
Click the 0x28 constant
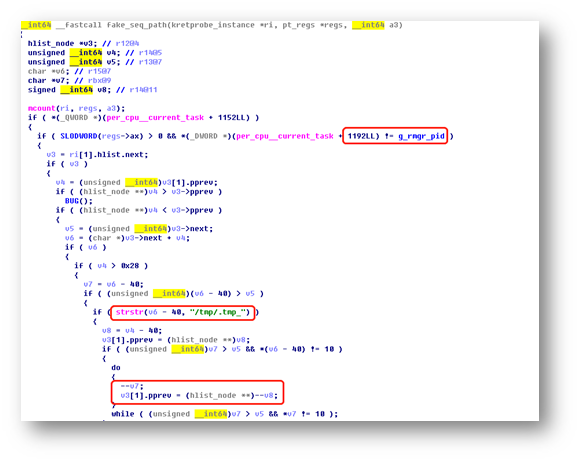[130, 266]
